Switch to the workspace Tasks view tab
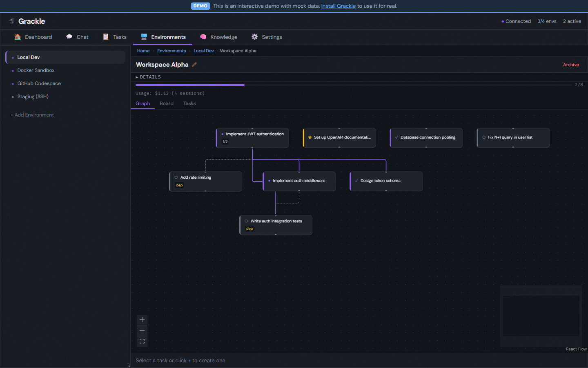This screenshot has height=368, width=588. pos(189,103)
